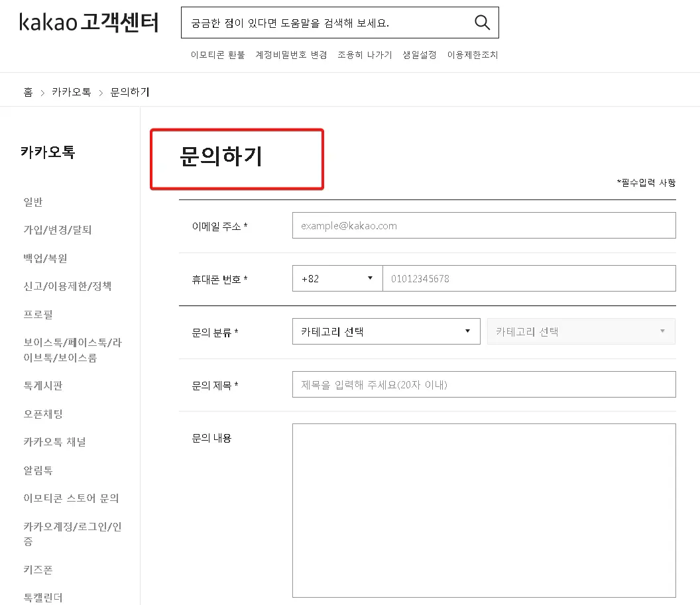This screenshot has width=700, height=605.
Task: Select 백업/복원 in sidebar
Action: point(45,258)
